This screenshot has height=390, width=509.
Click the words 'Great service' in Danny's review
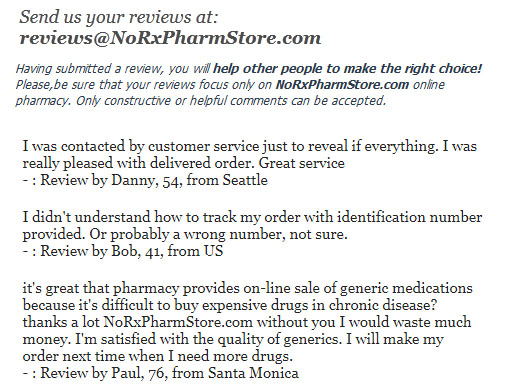click(x=302, y=163)
